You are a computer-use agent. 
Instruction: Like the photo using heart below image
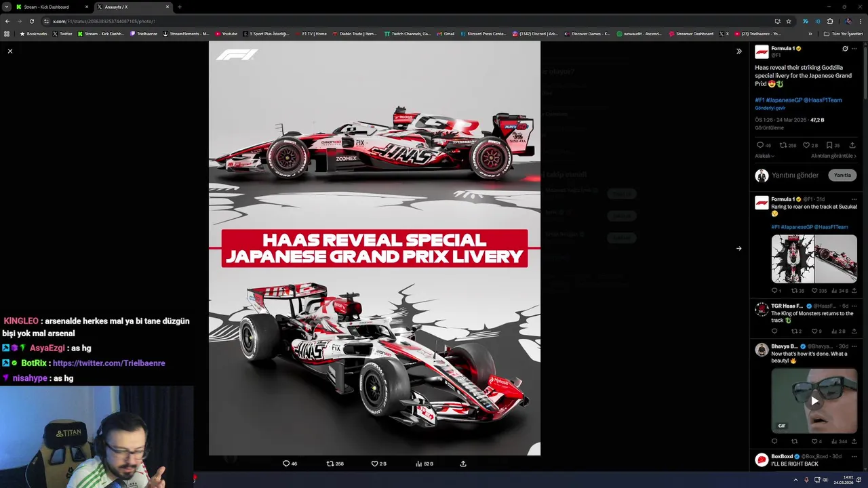[374, 464]
